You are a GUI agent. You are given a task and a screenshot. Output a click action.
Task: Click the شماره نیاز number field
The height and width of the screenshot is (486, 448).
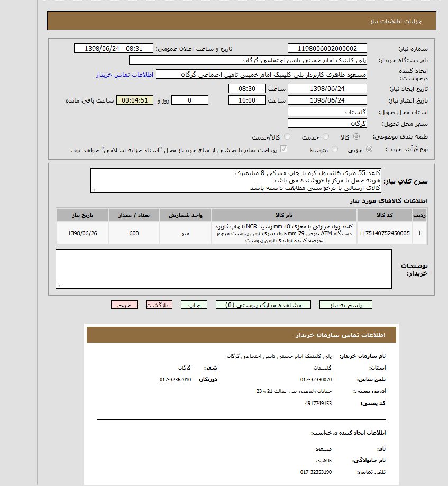tap(327, 49)
